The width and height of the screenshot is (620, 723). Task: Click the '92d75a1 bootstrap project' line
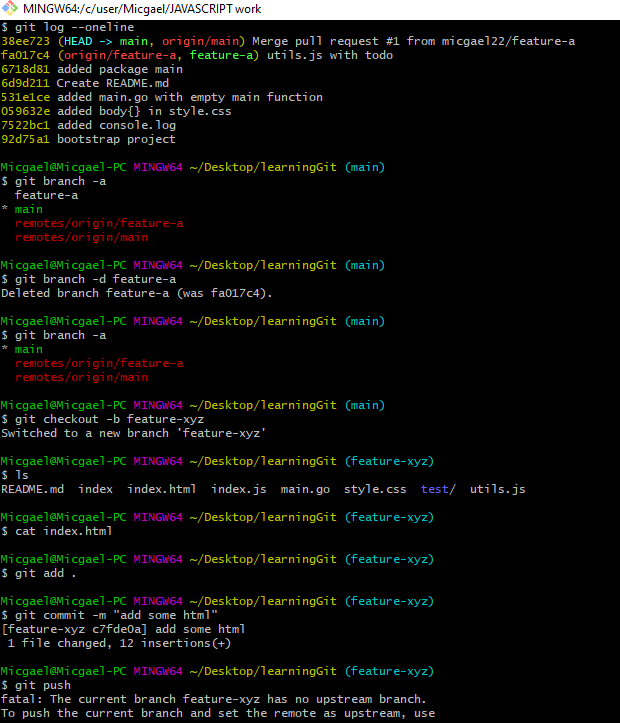(89, 139)
